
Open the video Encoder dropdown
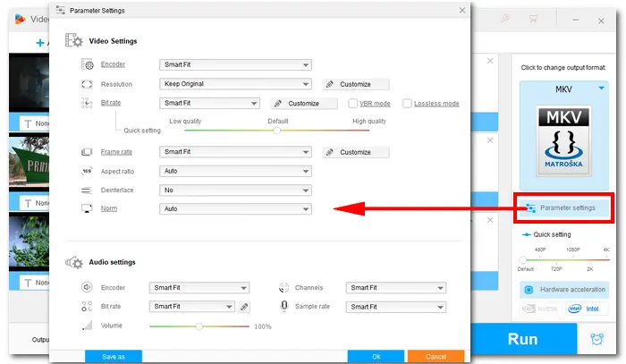[235, 64]
